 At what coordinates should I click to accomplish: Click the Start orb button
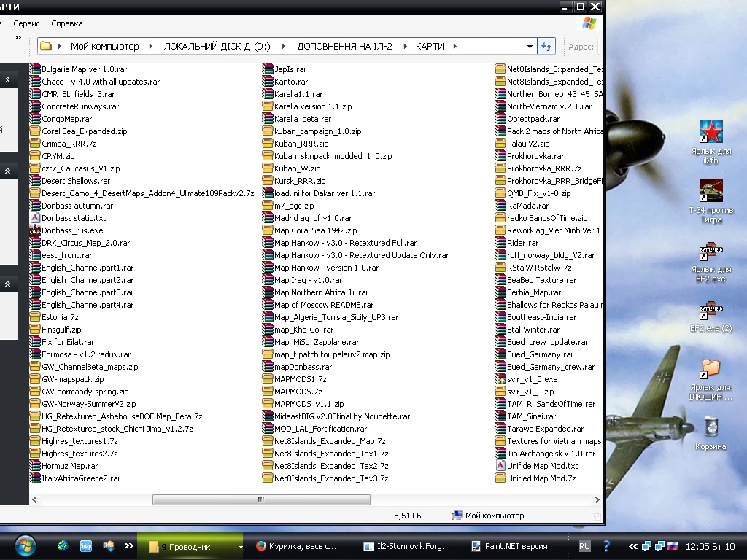25,546
